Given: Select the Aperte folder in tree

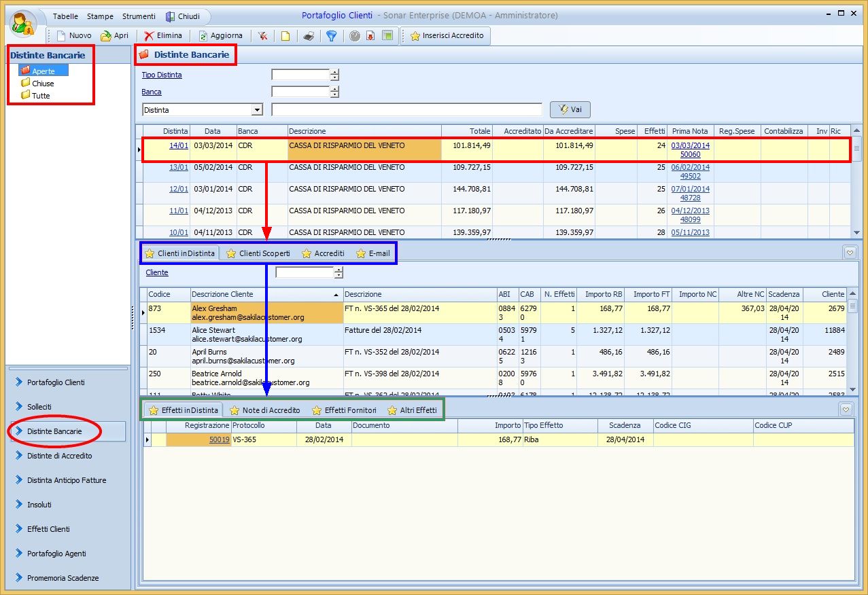Looking at the screenshot, I should [x=43, y=71].
